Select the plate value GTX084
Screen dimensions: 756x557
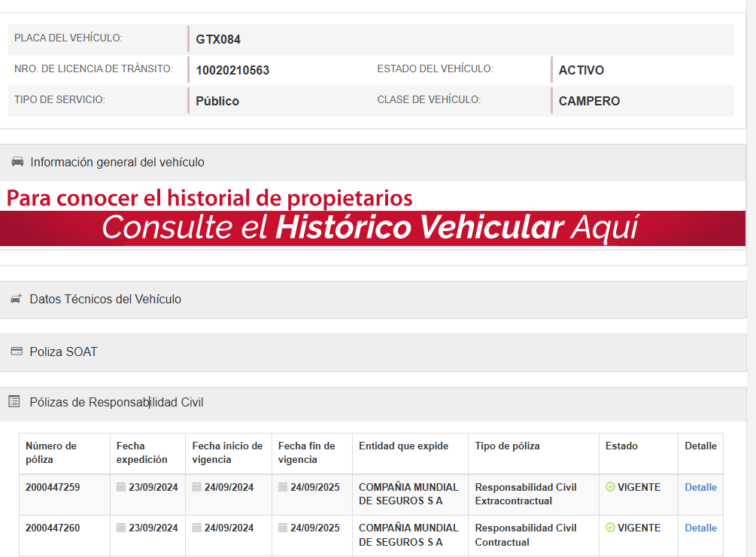[218, 39]
